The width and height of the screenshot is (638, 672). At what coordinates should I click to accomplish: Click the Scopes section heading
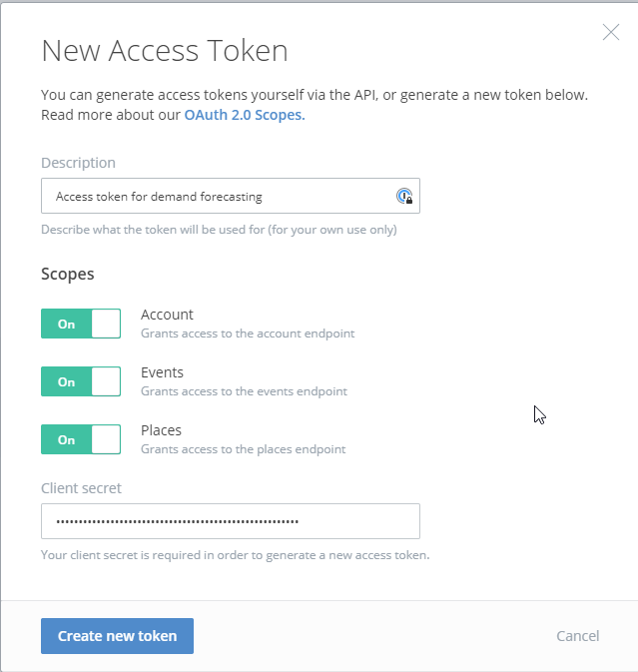point(68,275)
